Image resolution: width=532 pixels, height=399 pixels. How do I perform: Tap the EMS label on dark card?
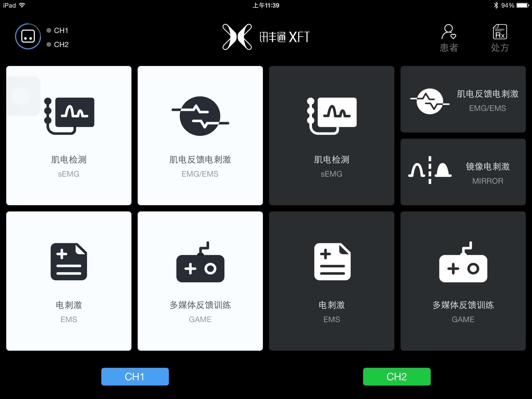click(332, 320)
